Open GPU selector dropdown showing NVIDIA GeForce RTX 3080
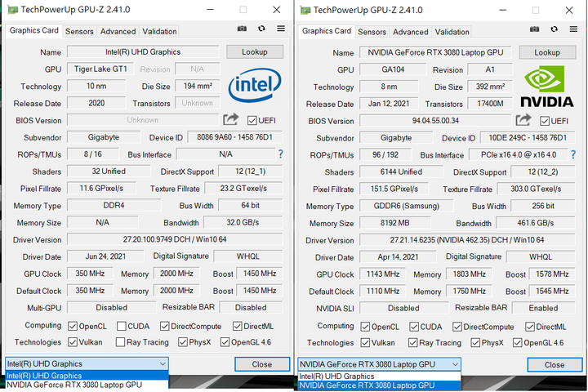588x392 pixels. [379, 364]
